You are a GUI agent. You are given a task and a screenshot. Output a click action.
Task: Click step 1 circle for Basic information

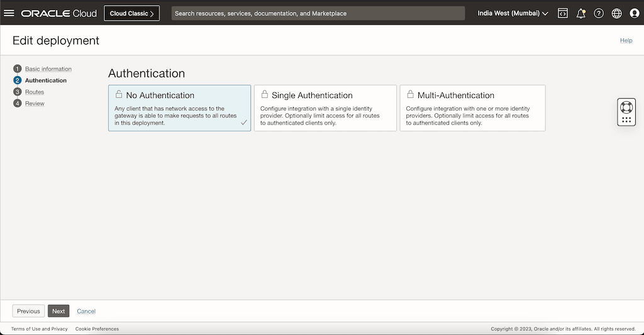pos(17,69)
